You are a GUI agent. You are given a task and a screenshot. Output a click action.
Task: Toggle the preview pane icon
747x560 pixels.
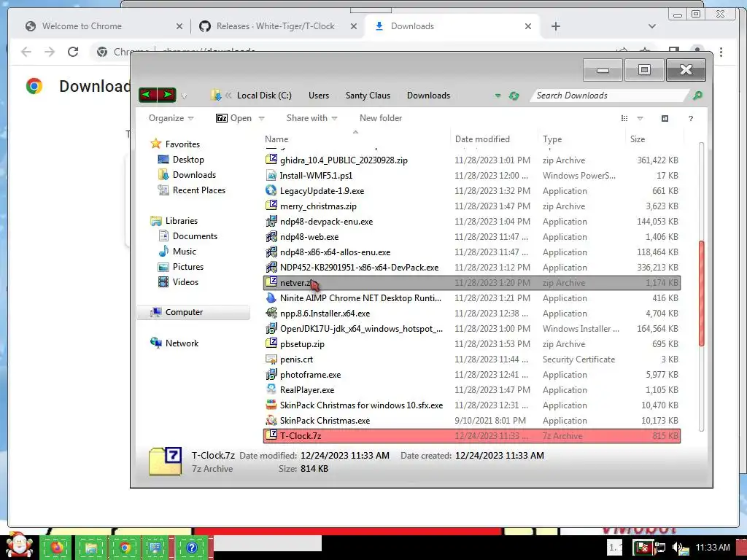coord(665,119)
